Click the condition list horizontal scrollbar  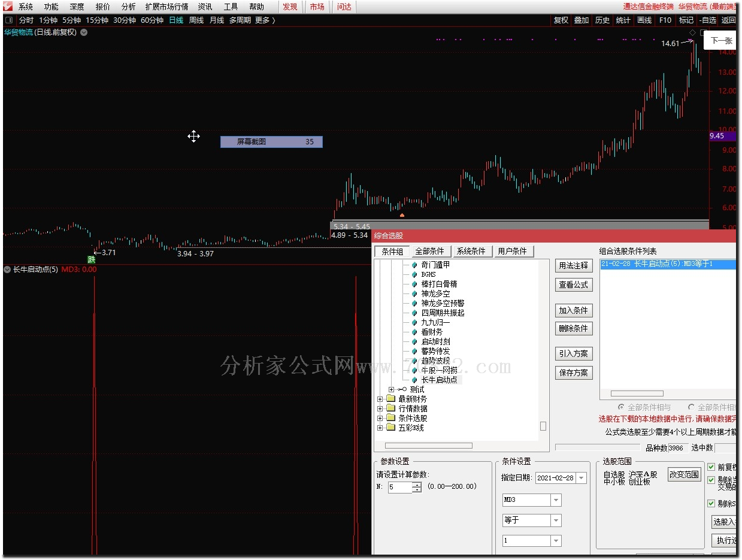(x=637, y=393)
